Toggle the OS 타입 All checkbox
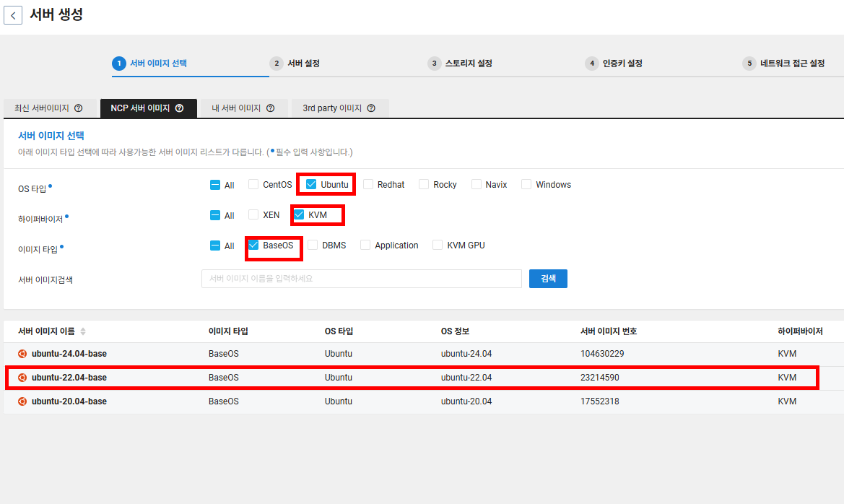 pyautogui.click(x=214, y=185)
